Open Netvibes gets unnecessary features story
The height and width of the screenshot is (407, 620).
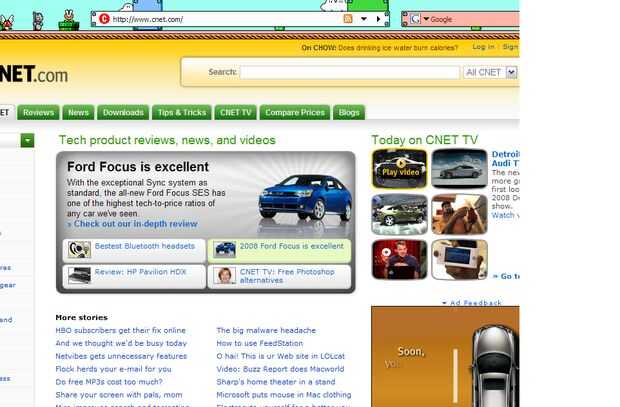[x=121, y=356]
